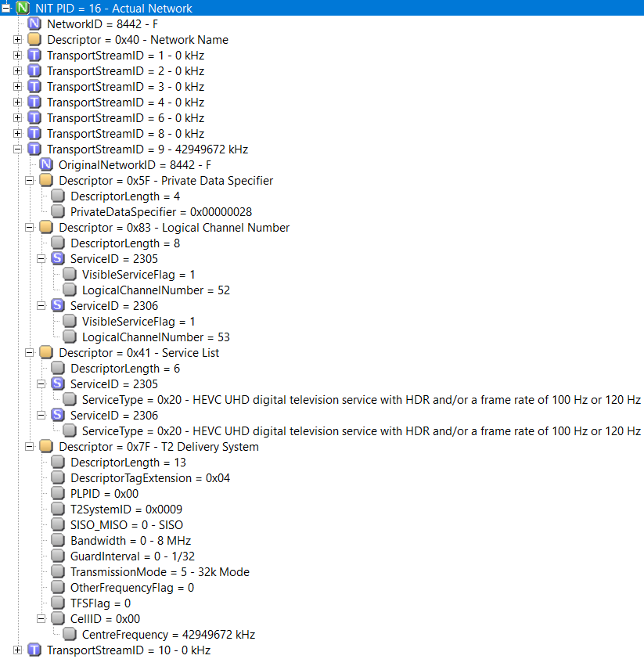Collapse the Private Data Specifier descriptor
644x659 pixels.
tap(30, 181)
